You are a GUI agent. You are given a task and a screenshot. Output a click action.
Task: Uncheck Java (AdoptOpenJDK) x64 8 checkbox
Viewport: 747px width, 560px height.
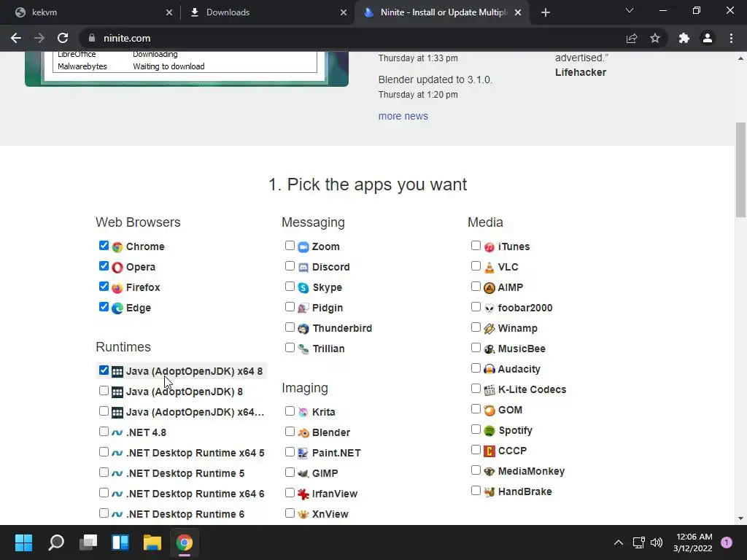tap(104, 370)
